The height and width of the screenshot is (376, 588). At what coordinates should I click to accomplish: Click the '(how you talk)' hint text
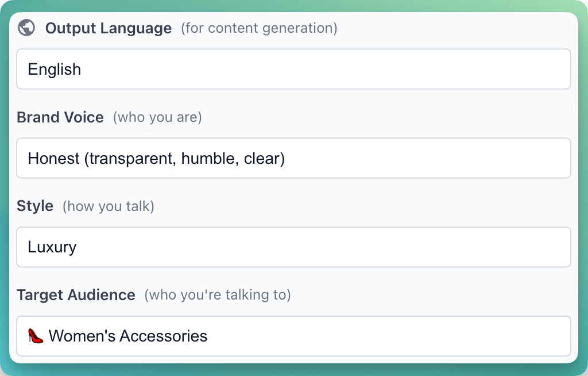pyautogui.click(x=109, y=206)
